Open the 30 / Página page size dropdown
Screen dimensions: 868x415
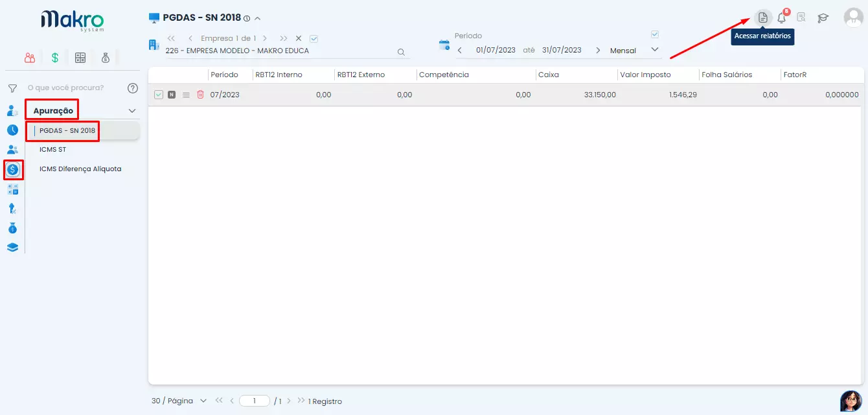pos(179,401)
